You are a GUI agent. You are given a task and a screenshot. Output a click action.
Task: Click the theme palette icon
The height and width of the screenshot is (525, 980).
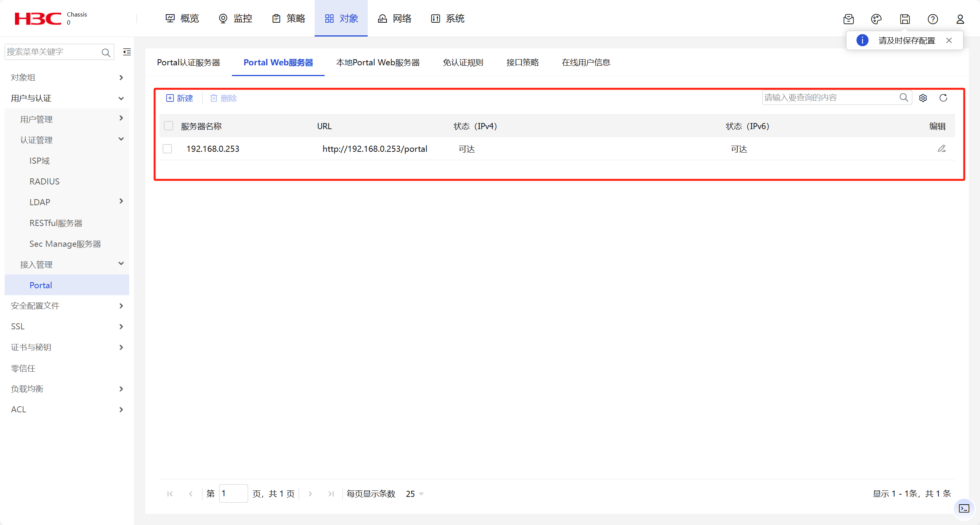[877, 19]
